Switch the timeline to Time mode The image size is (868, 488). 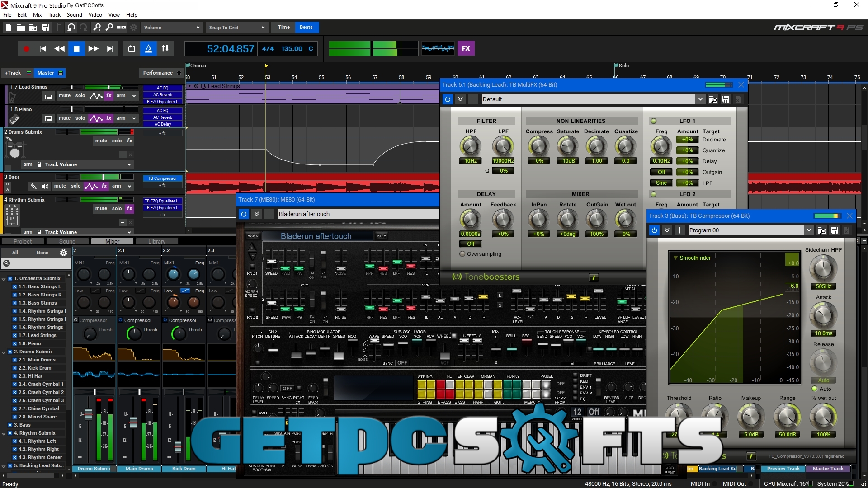point(283,27)
